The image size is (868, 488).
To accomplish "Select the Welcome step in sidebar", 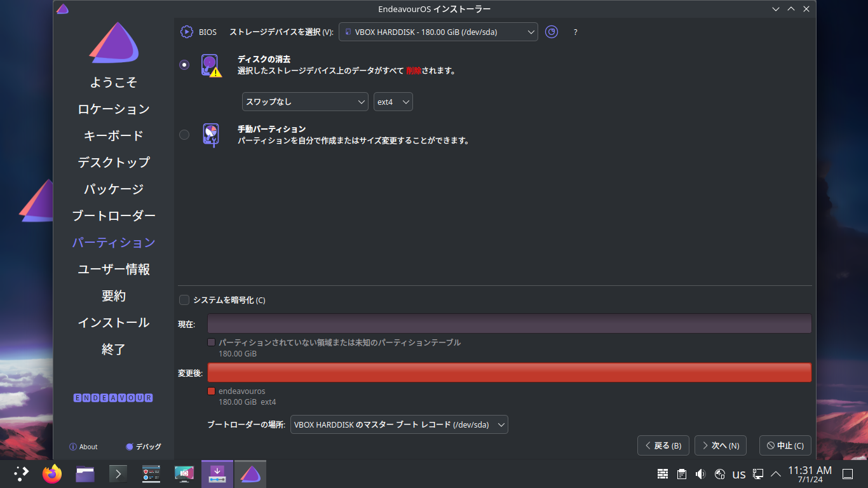I will click(x=114, y=83).
